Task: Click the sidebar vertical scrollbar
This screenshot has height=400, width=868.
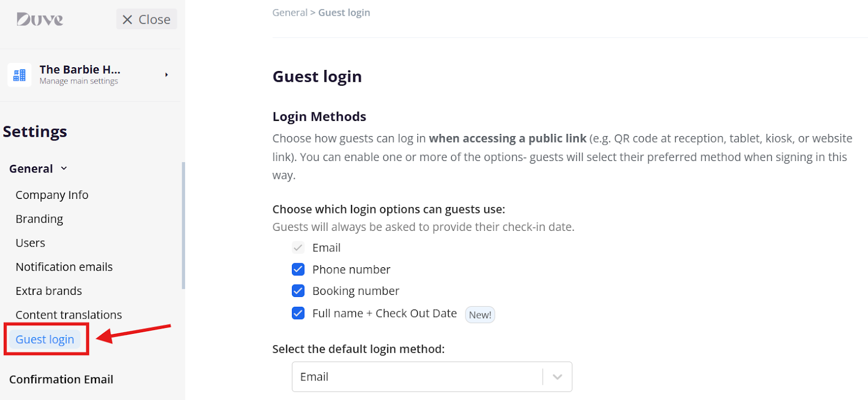Action: [183, 225]
